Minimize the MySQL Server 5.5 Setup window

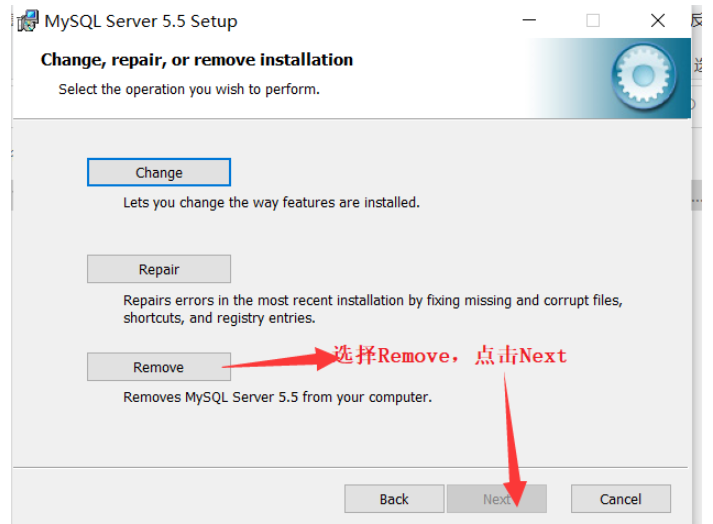pyautogui.click(x=528, y=20)
